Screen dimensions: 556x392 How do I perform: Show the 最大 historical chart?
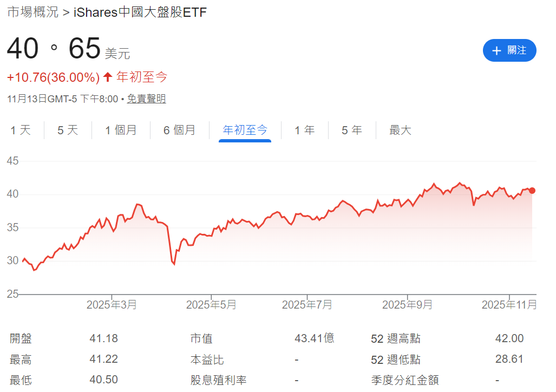coord(400,130)
